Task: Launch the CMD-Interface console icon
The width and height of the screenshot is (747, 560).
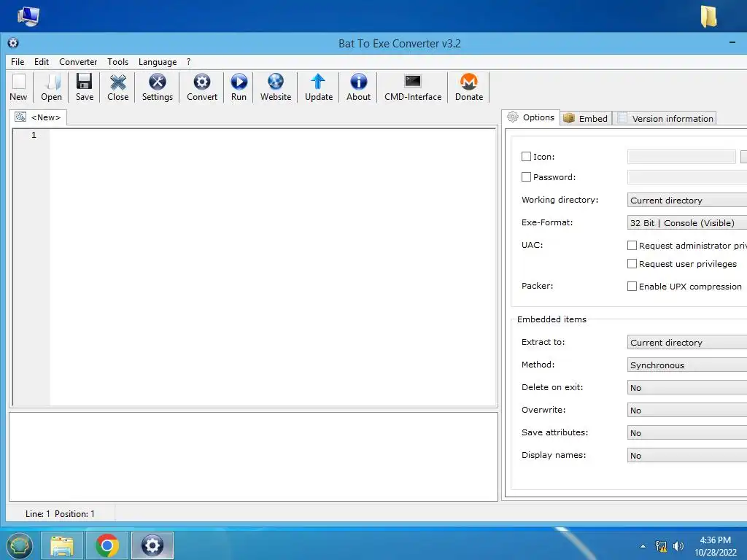Action: pos(413,87)
